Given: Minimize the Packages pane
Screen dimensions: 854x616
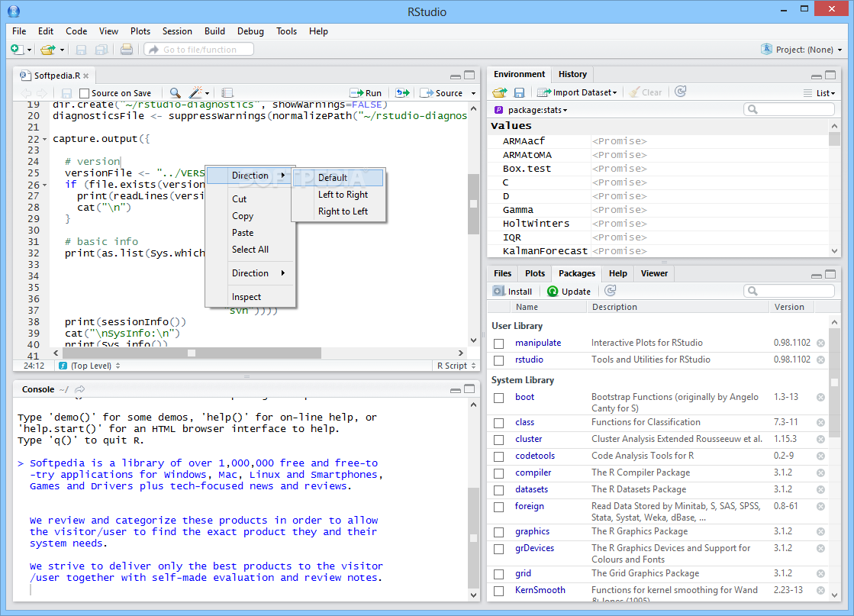Looking at the screenshot, I should point(817,275).
